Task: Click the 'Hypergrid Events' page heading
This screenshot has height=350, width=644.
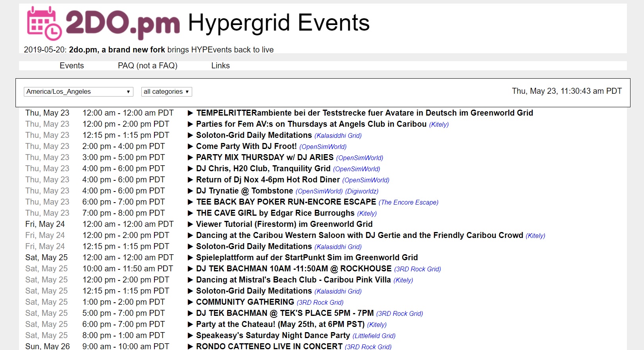Action: tap(279, 23)
